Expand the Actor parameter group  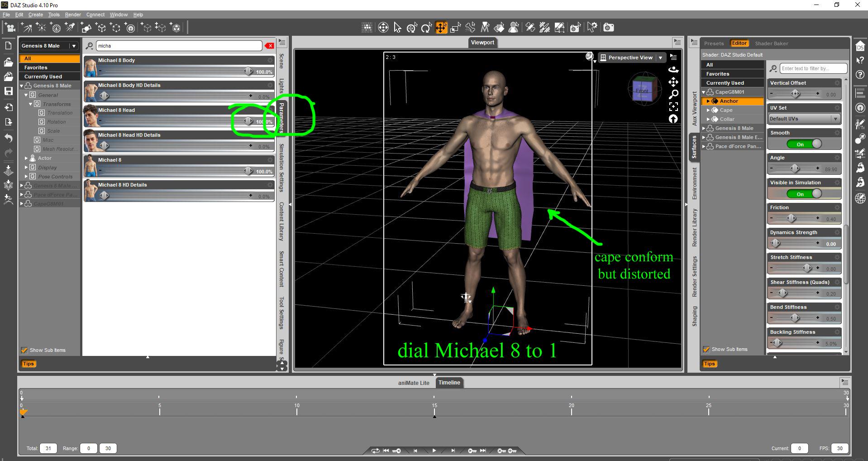26,158
